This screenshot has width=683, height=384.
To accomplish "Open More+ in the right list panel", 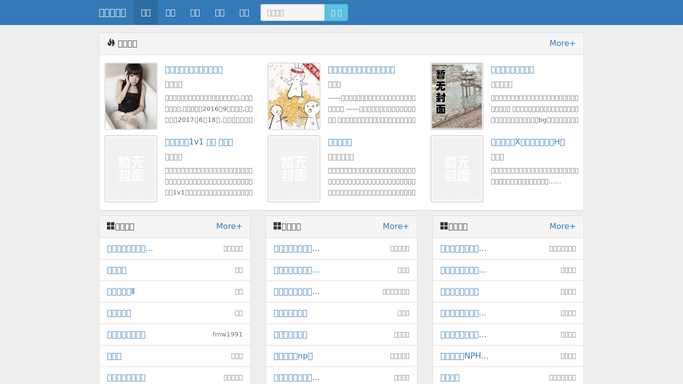I will click(562, 226).
